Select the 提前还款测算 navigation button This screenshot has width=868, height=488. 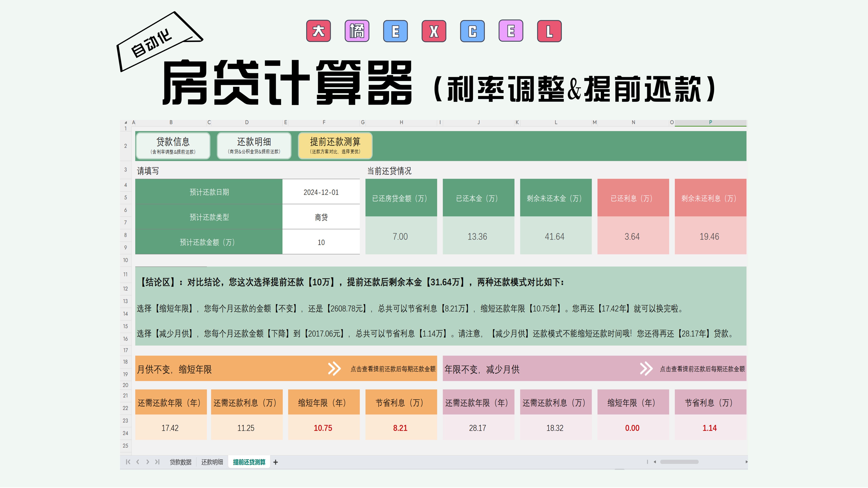(x=335, y=146)
